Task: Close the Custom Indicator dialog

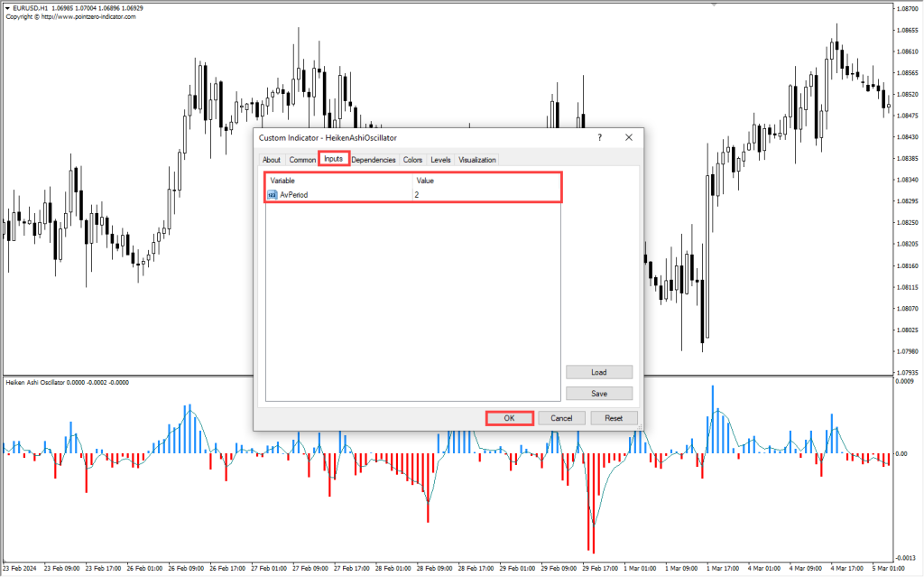Action: (629, 137)
